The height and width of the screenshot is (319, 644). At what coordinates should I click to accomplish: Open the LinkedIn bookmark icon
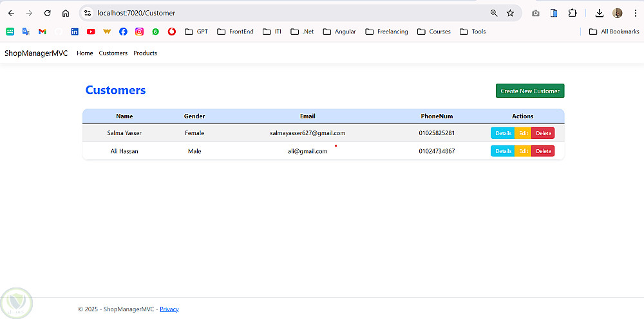tap(75, 32)
